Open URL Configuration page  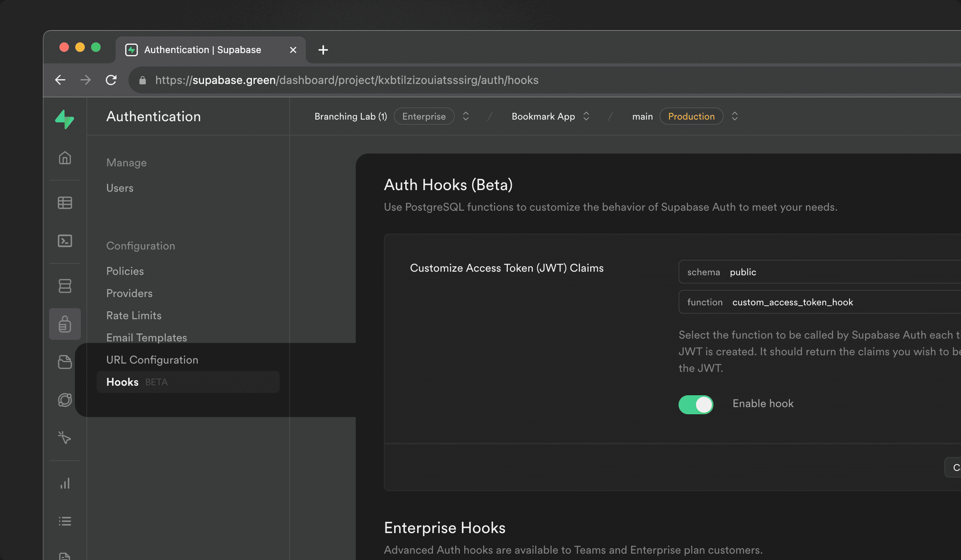[x=152, y=360]
